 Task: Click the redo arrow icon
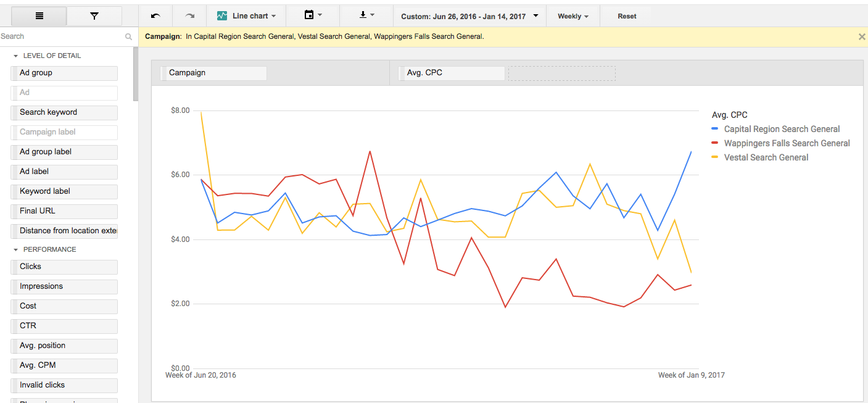pyautogui.click(x=190, y=16)
